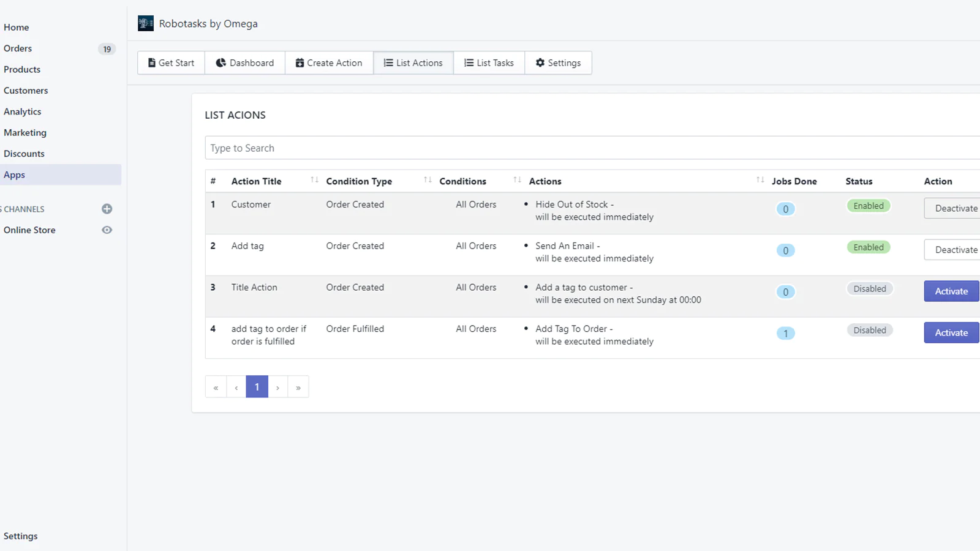Click the gear icon on the app Settings tab

540,62
